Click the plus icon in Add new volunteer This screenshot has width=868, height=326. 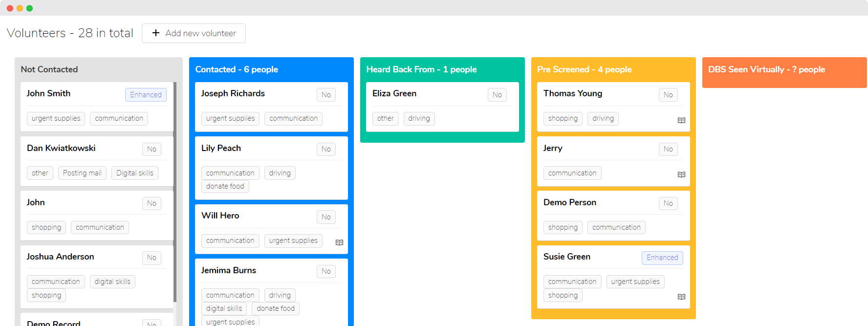156,33
